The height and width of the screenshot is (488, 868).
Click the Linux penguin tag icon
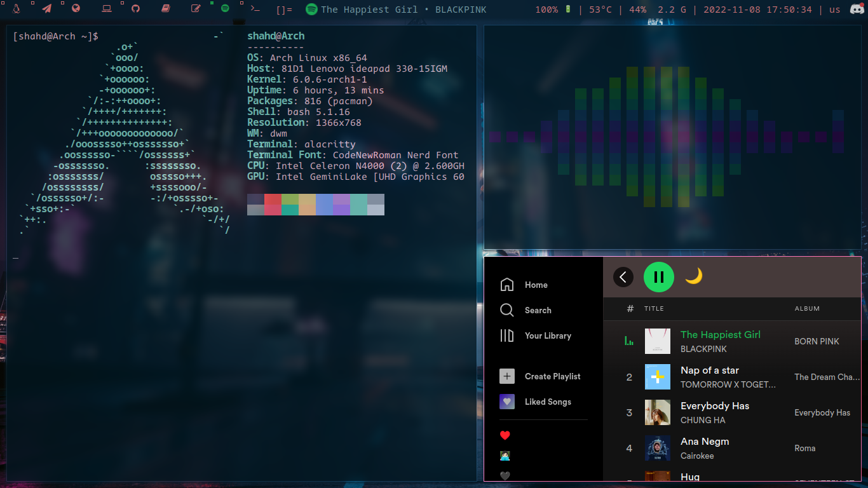[x=16, y=9]
